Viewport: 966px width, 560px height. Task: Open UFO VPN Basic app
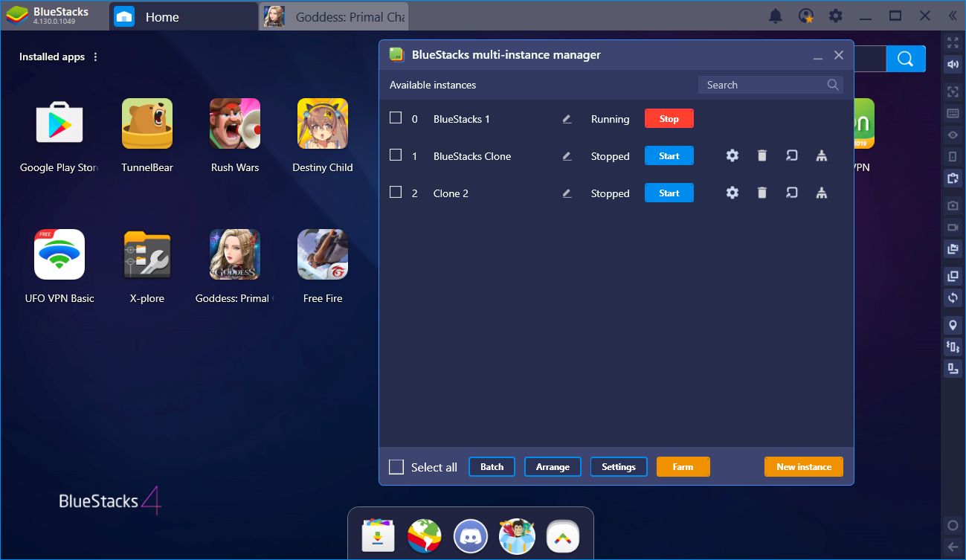[59, 254]
